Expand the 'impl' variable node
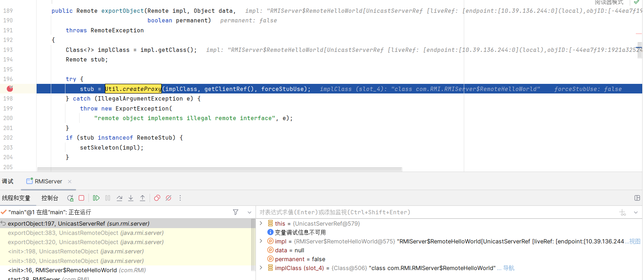644x280 pixels. click(x=261, y=241)
